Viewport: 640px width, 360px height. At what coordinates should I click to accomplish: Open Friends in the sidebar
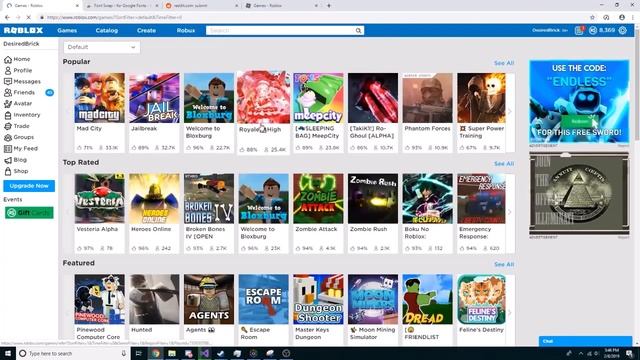[x=20, y=93]
